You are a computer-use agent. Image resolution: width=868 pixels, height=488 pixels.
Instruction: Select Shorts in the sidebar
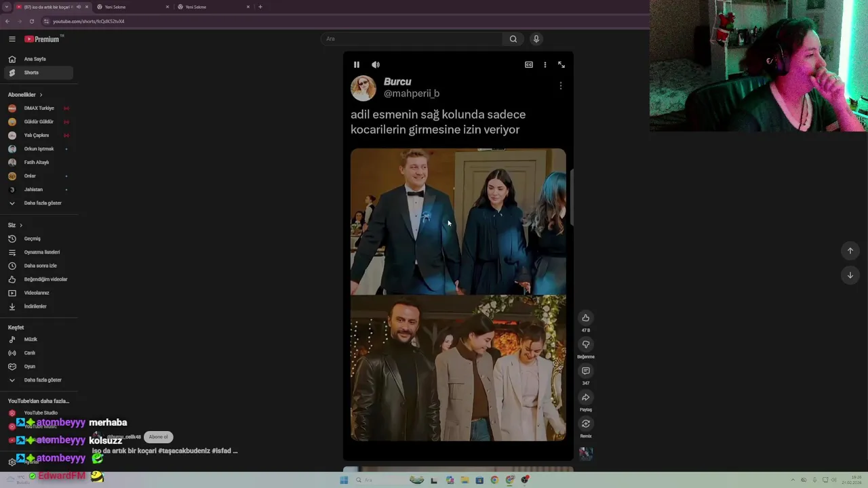(x=38, y=73)
